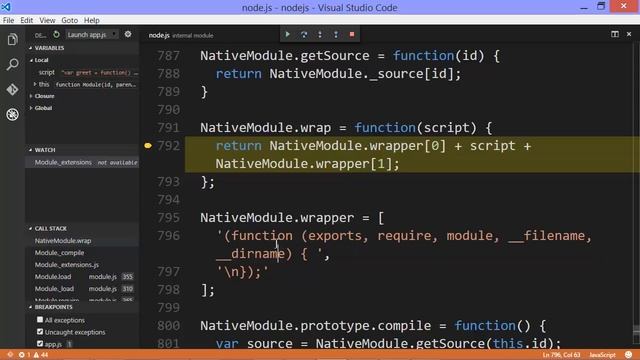640x360 pixels.
Task: Open the Debug view icon
Action: click(13, 114)
